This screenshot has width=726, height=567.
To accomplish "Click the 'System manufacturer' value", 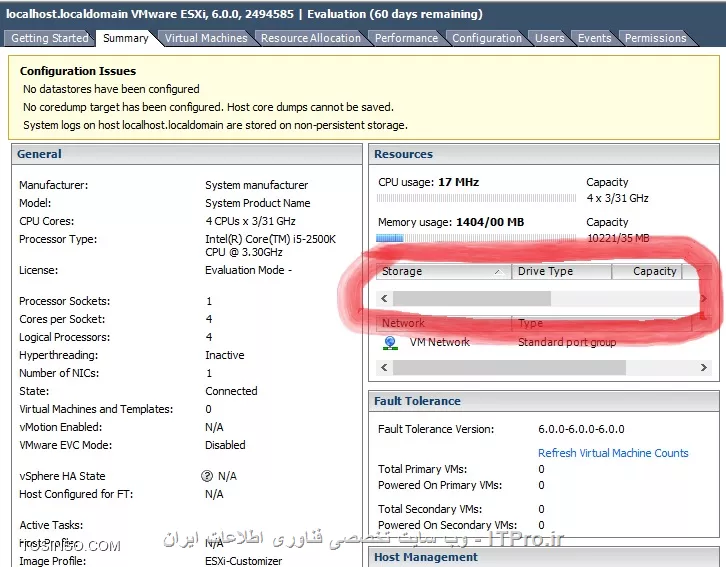I will pos(257,185).
